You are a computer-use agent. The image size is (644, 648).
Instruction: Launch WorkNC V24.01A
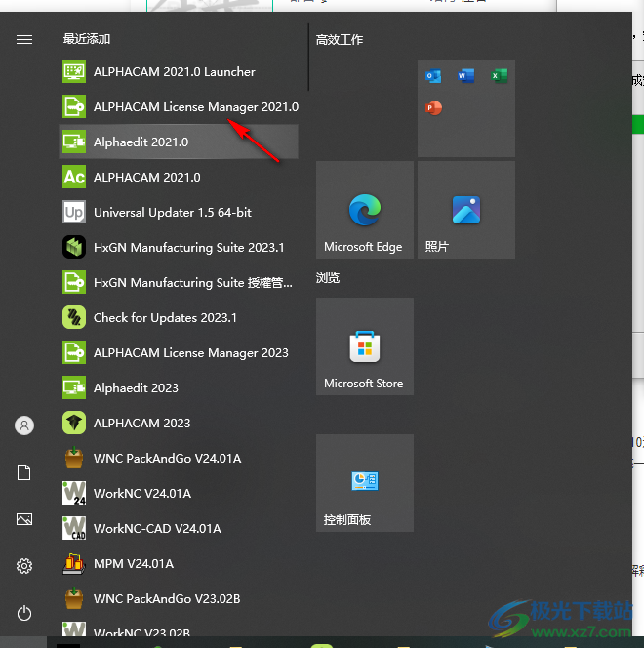[x=141, y=494]
